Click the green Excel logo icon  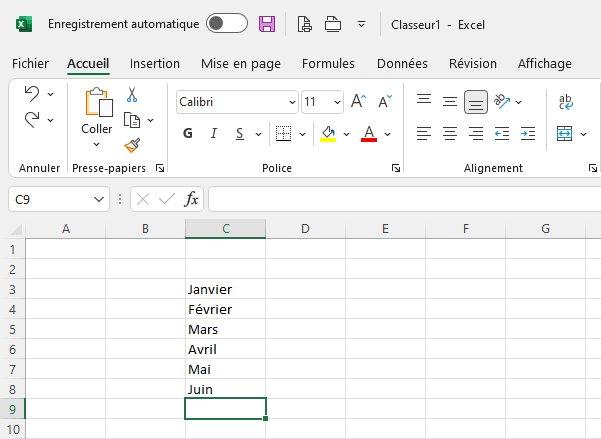[x=24, y=24]
